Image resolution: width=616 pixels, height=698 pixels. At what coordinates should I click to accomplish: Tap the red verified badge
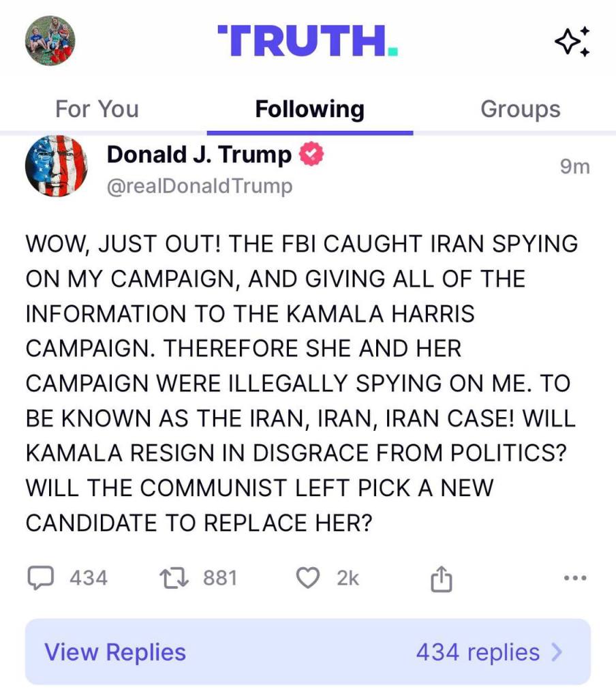[311, 155]
